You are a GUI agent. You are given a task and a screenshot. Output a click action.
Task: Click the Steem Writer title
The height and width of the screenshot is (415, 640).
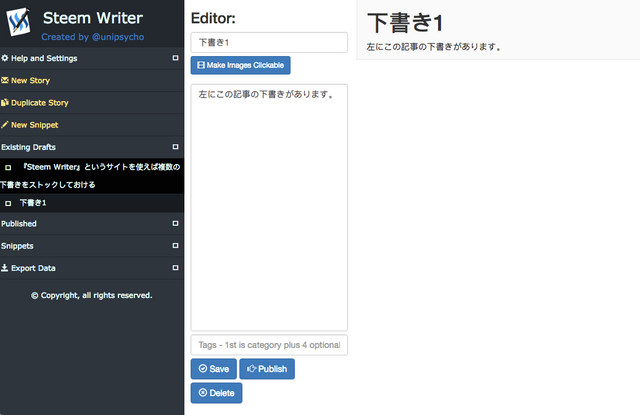click(93, 18)
